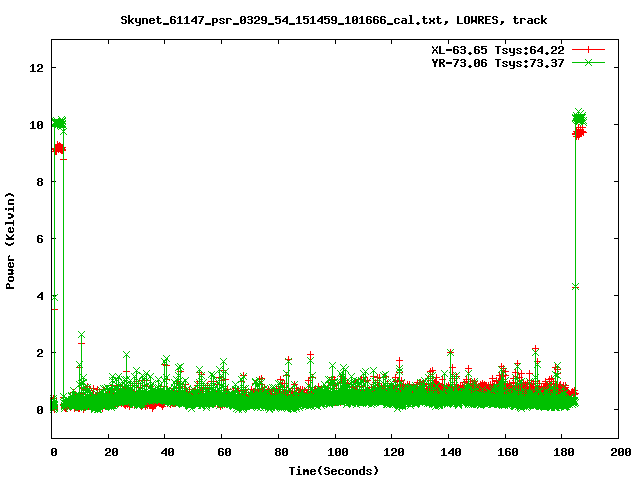The height and width of the screenshot is (480, 640).
Task: Click the 100 tick label on x-axis
Action: click(336, 453)
